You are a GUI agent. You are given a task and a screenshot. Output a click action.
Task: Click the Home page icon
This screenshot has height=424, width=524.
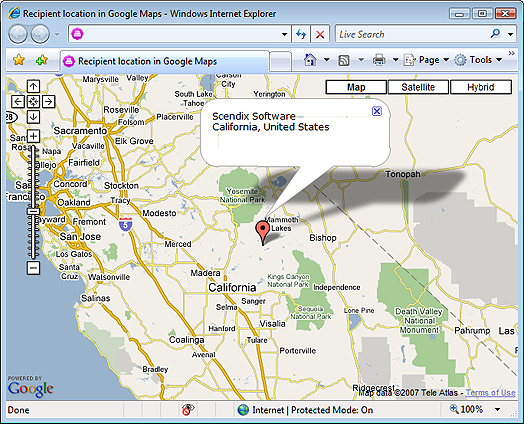pyautogui.click(x=310, y=60)
